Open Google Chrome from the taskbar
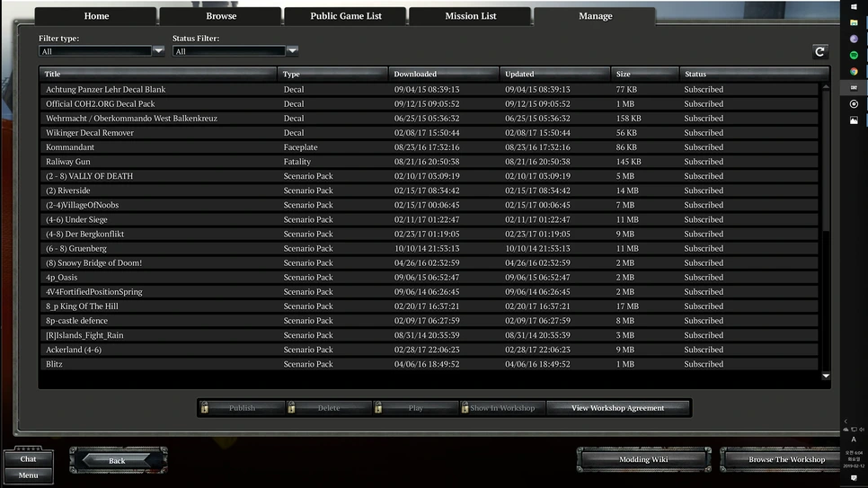Image resolution: width=868 pixels, height=488 pixels. (x=854, y=72)
